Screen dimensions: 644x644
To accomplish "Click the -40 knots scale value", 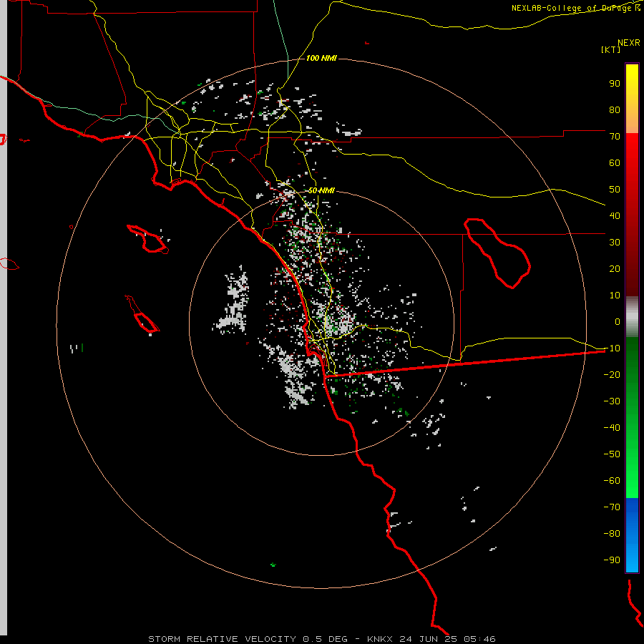I will [x=612, y=428].
